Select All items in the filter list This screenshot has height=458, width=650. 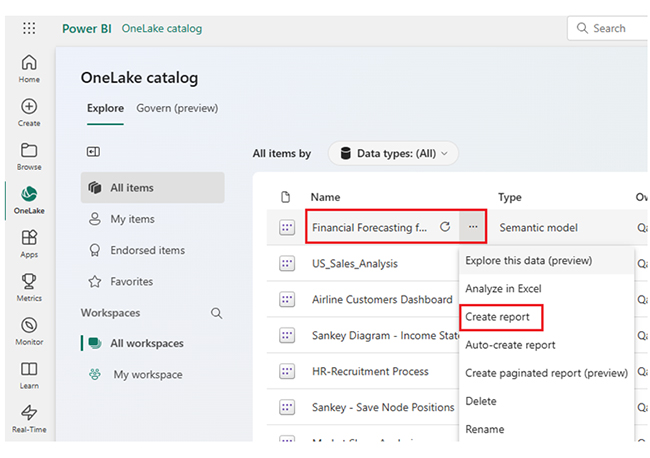[x=153, y=188]
